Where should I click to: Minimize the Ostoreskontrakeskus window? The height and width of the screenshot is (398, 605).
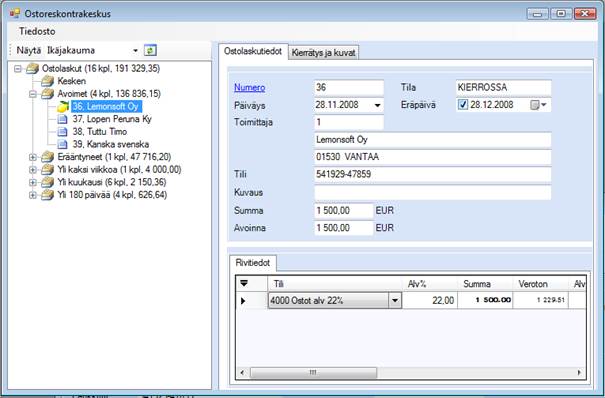click(x=537, y=14)
